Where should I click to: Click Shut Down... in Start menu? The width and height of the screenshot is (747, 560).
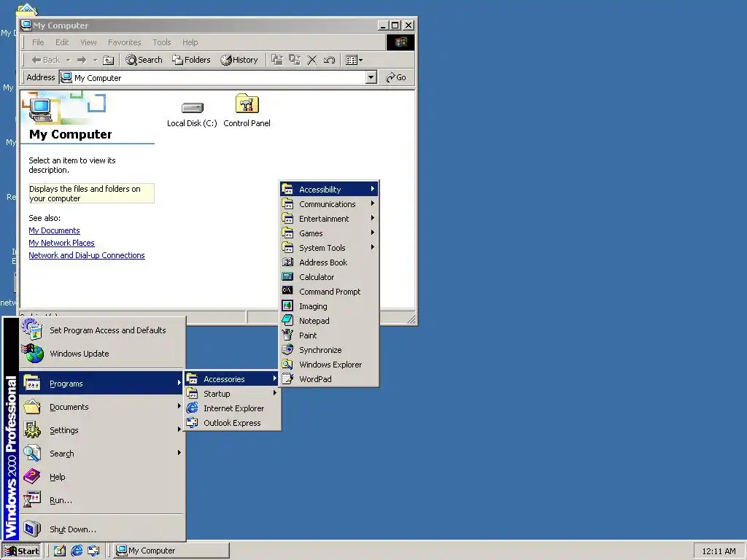(x=102, y=529)
